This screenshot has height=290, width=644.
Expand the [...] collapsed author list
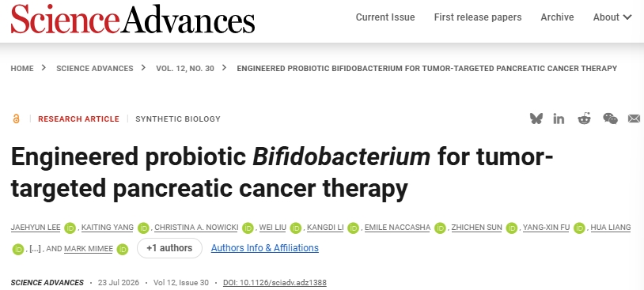(35, 249)
